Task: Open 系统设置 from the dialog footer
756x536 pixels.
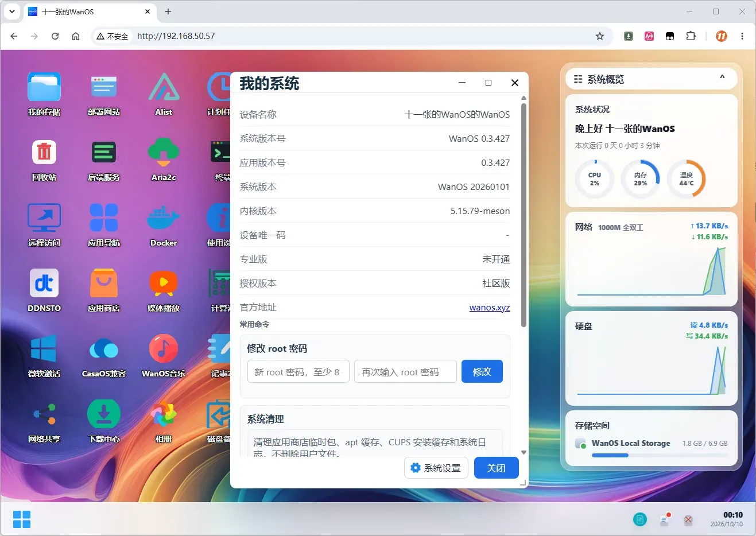Action: (x=436, y=468)
